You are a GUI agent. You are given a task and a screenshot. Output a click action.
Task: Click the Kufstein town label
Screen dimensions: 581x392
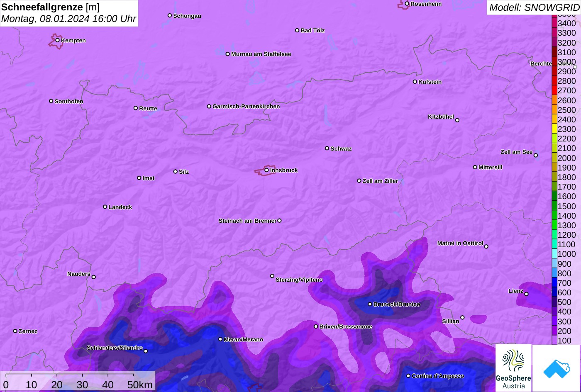click(430, 82)
